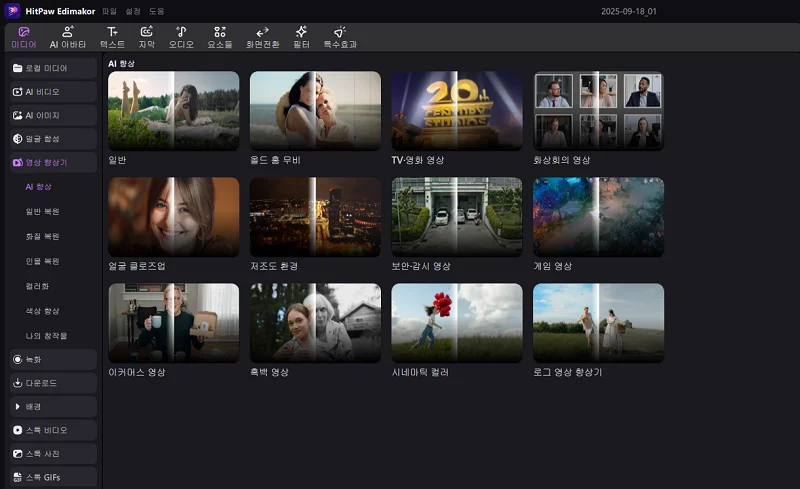Select AI 비디오 in the sidebar
800x489 pixels.
[x=53, y=92]
